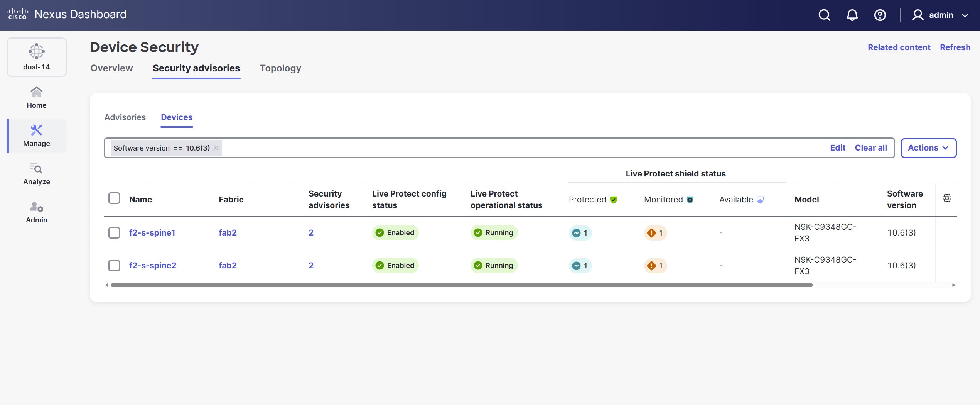Go to Home in sidebar
The image size is (980, 405).
(37, 97)
